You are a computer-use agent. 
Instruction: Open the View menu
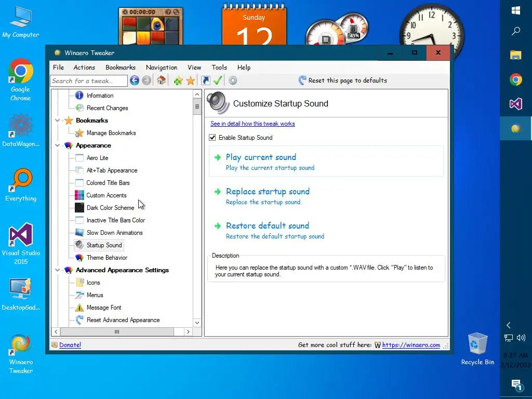point(194,67)
